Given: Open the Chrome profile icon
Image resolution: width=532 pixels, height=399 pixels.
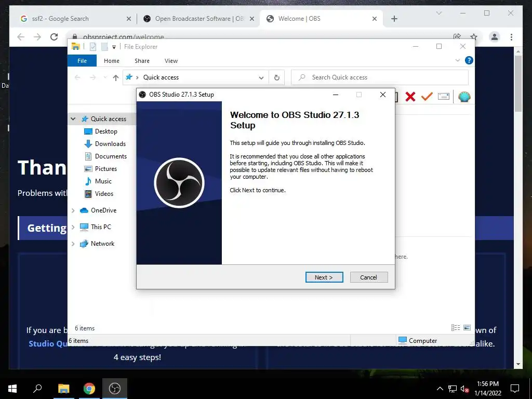Looking at the screenshot, I should [x=495, y=37].
